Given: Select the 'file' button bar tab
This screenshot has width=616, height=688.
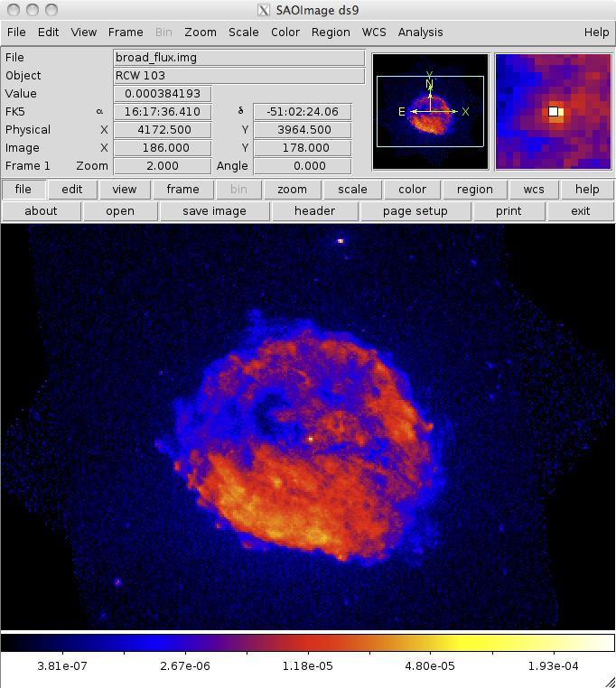Looking at the screenshot, I should [x=23, y=190].
